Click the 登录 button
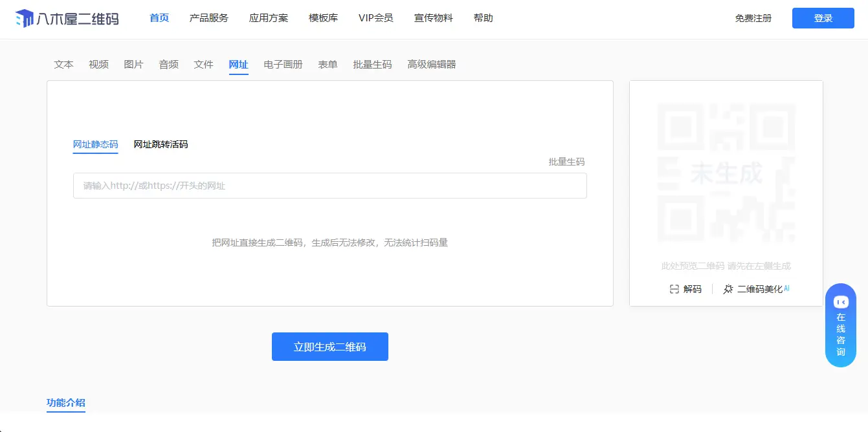The height and width of the screenshot is (432, 868). coord(823,18)
